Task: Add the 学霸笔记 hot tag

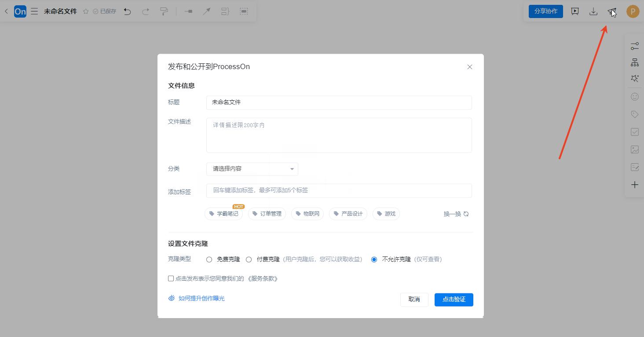Action: point(223,213)
